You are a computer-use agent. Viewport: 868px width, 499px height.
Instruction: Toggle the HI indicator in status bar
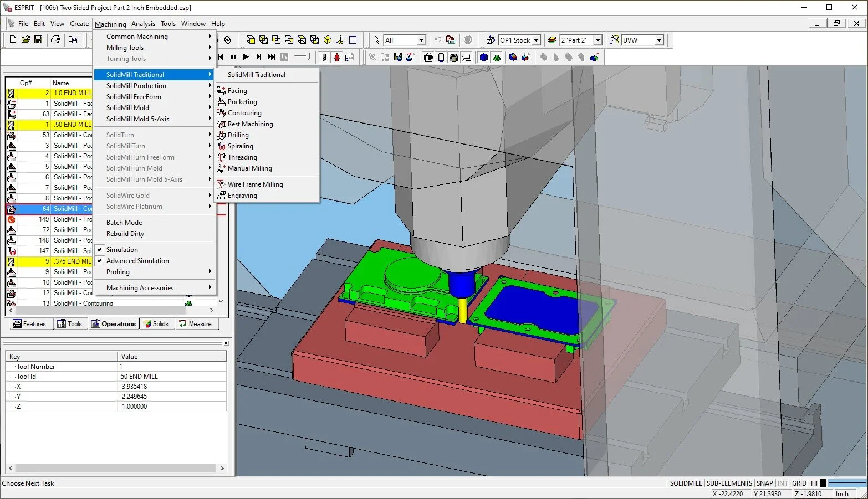[814, 483]
